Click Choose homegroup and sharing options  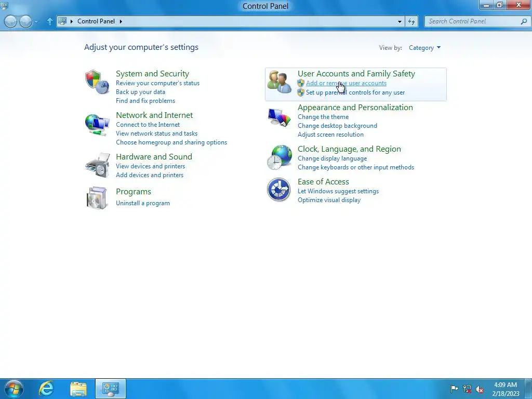click(171, 142)
